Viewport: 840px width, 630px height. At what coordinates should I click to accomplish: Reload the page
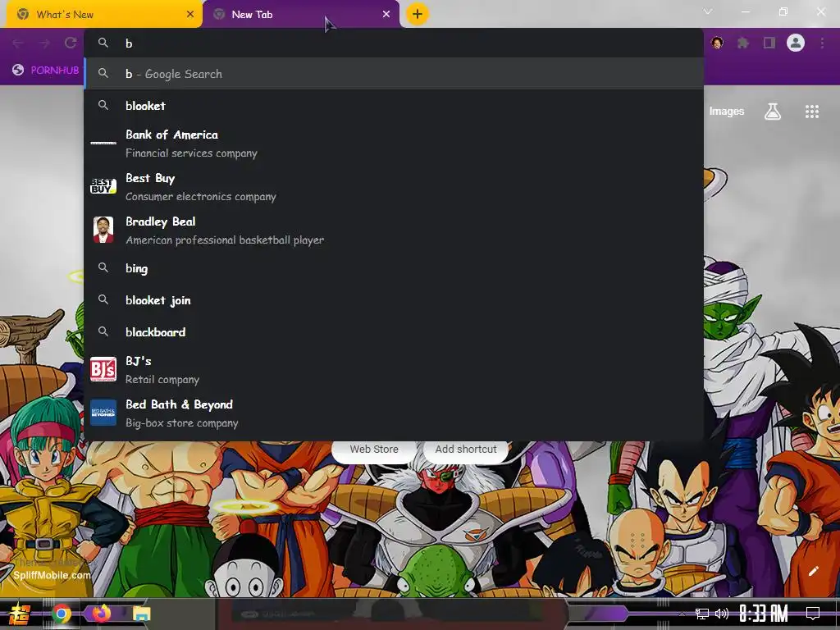[71, 43]
